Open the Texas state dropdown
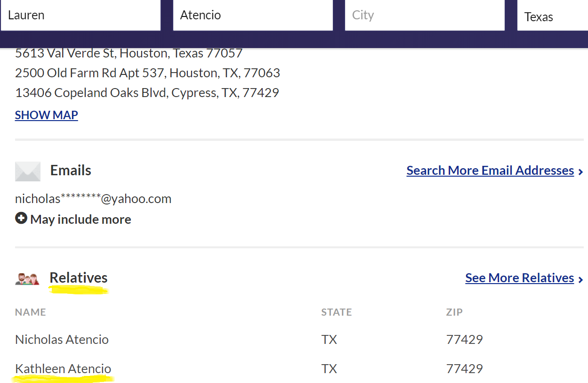The image size is (588, 383). [553, 16]
